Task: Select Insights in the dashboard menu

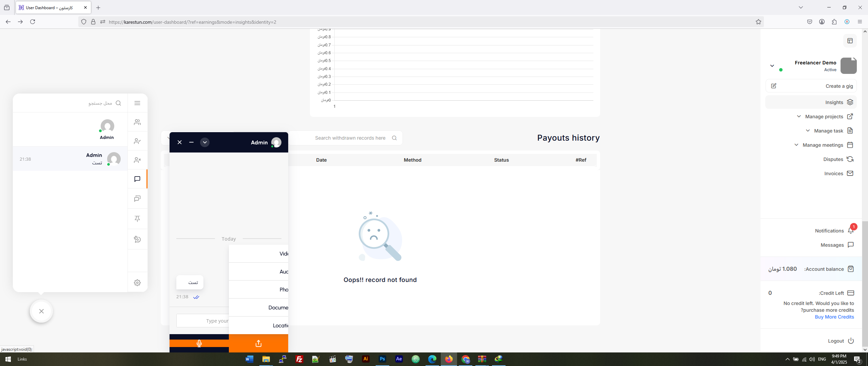Action: tap(834, 102)
